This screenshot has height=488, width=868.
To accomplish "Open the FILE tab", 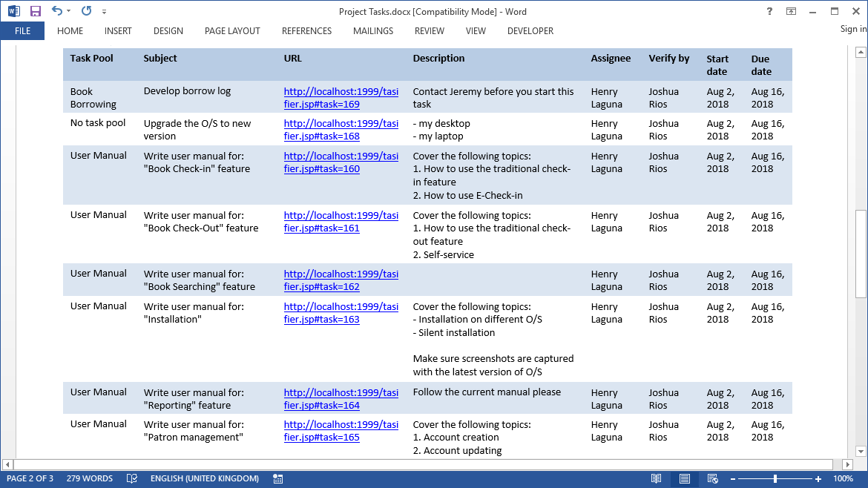I will click(x=23, y=31).
